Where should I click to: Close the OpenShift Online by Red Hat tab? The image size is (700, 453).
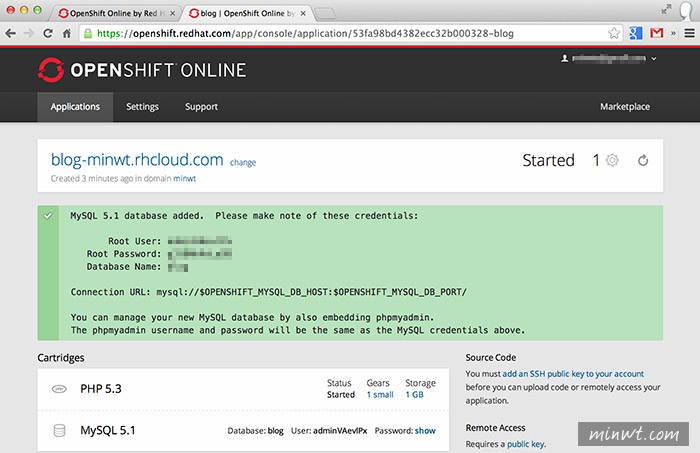(x=172, y=13)
